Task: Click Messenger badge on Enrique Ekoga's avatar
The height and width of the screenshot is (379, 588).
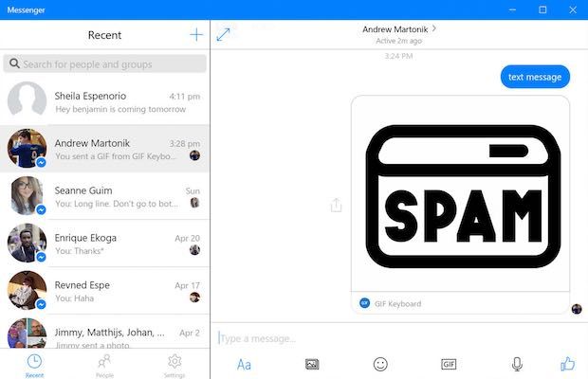Action: click(x=41, y=258)
